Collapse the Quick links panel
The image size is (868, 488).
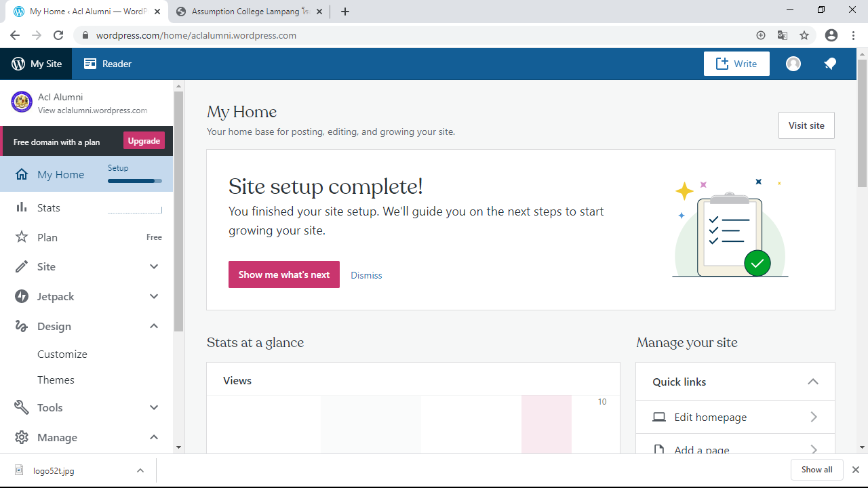813,382
